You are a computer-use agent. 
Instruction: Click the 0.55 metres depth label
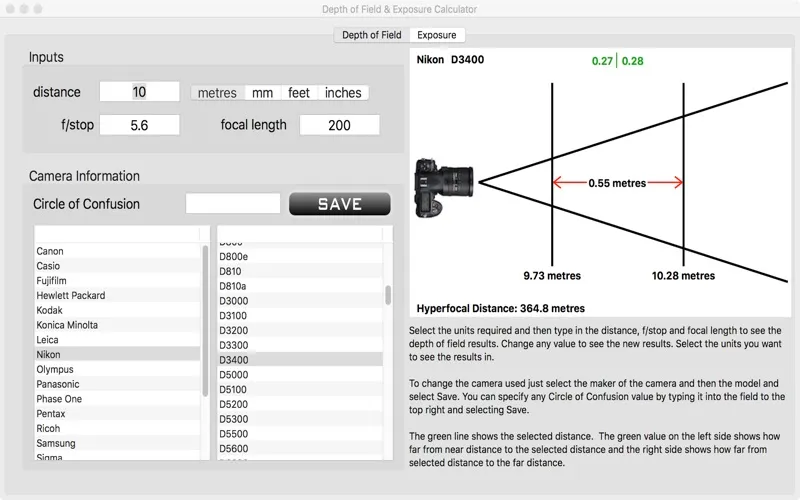click(x=617, y=183)
